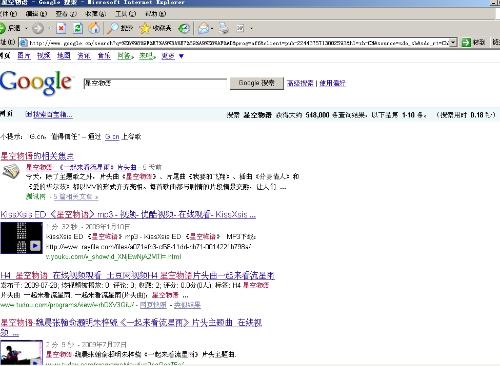Click the 链接 Links toolbar label
Viewport: 500px width, 366px height.
pos(496,42)
